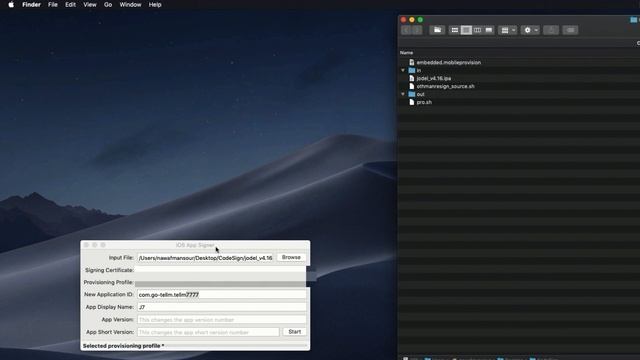Click the Share button in Finder toolbar
This screenshot has width=640, height=360.
pyautogui.click(x=551, y=30)
